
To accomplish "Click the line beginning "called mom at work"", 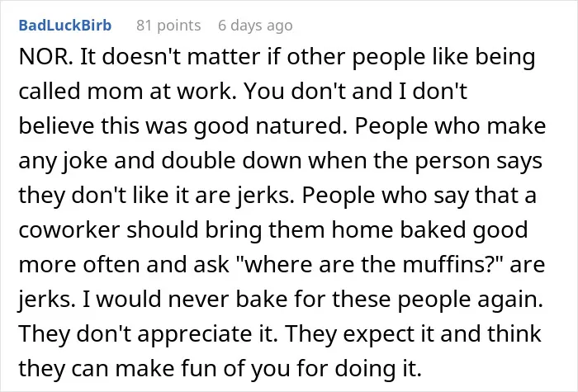I will pyautogui.click(x=243, y=91).
